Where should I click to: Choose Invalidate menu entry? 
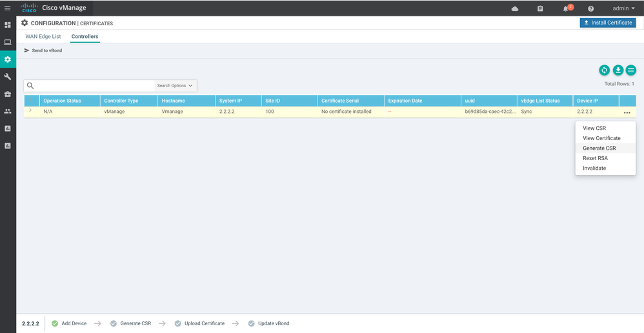(605, 168)
